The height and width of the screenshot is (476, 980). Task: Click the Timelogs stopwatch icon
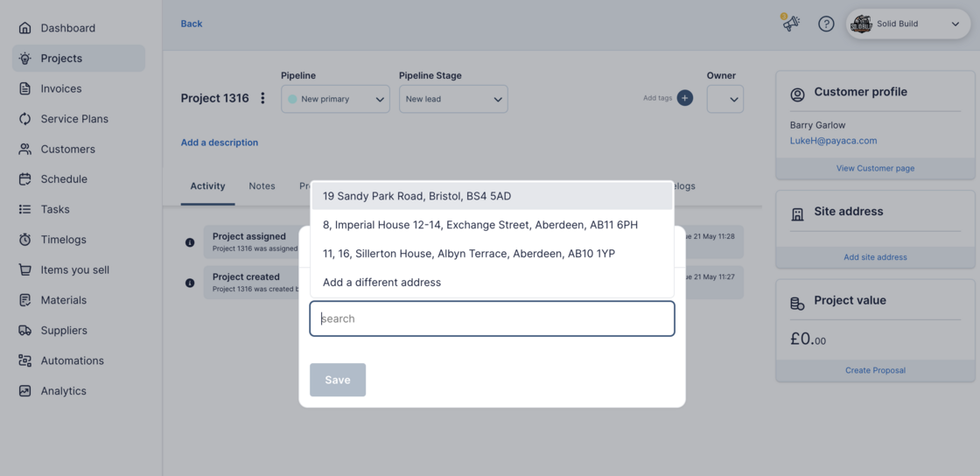click(x=24, y=240)
